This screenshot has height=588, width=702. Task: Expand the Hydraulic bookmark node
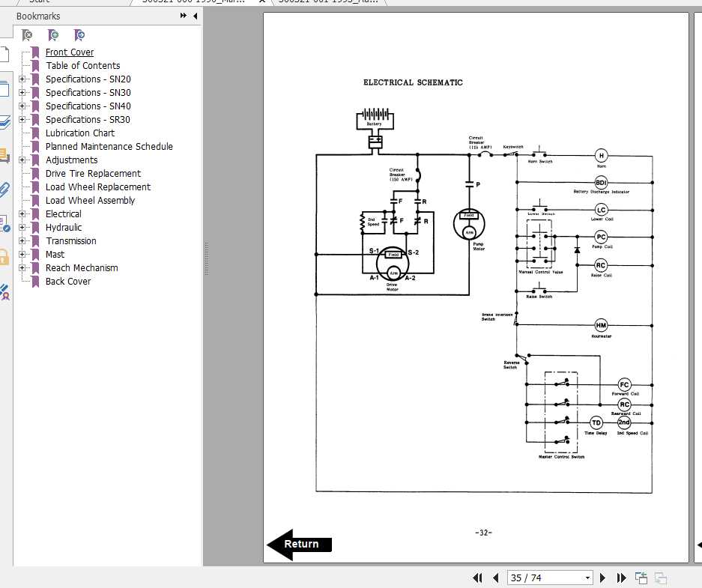click(x=22, y=227)
